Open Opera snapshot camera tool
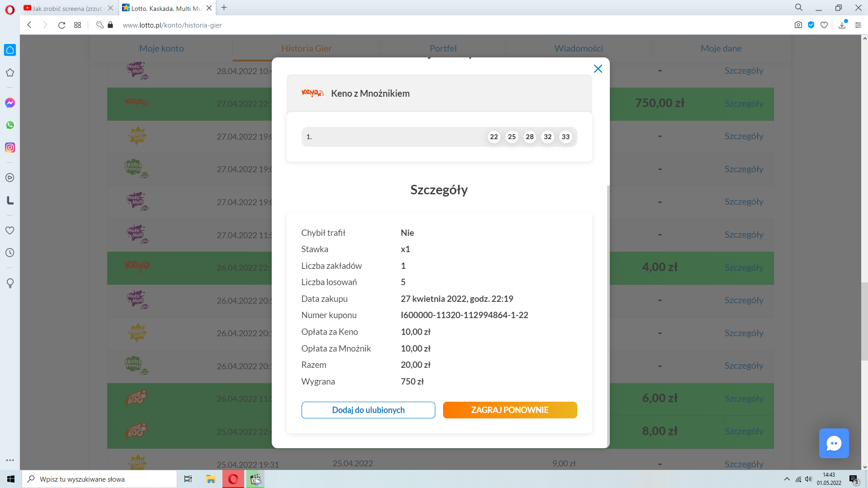This screenshot has width=868, height=488. (798, 25)
